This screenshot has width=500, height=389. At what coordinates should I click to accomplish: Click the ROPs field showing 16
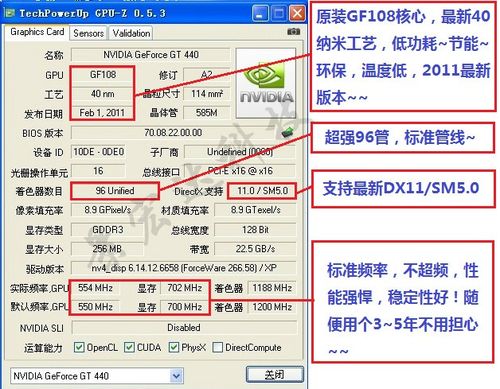pos(99,171)
